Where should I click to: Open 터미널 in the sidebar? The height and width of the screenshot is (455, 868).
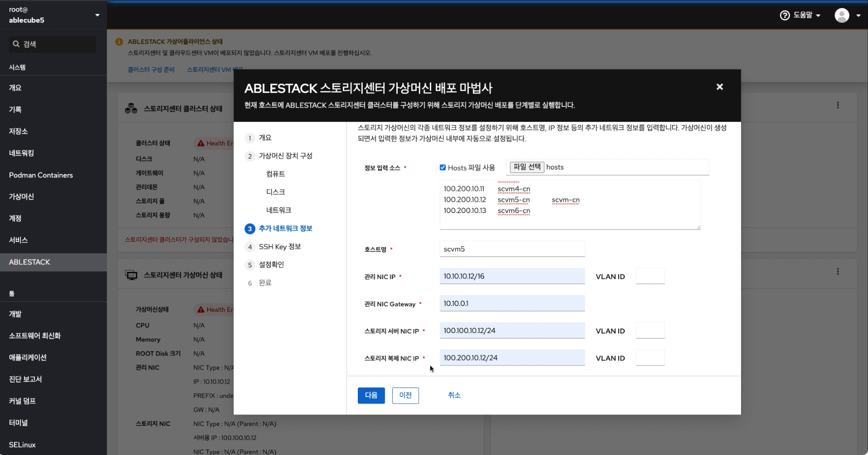(x=53, y=422)
